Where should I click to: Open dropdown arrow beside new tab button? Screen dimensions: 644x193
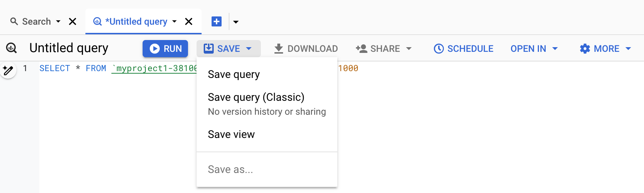pyautogui.click(x=236, y=22)
